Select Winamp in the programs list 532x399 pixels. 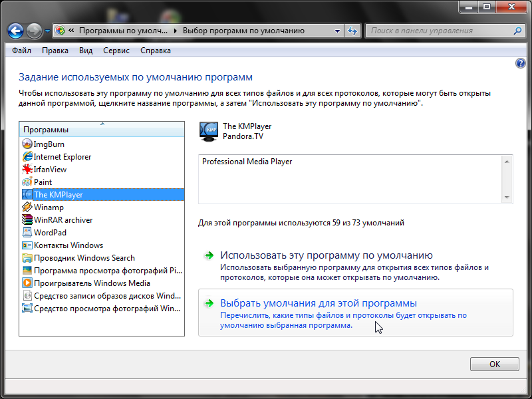(102, 207)
